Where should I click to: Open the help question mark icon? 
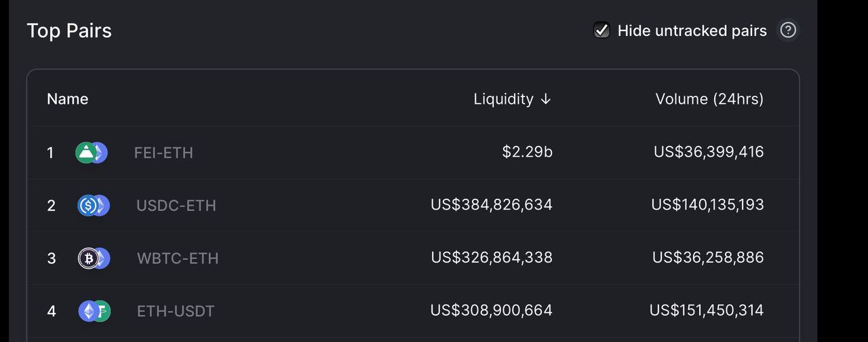tap(787, 30)
